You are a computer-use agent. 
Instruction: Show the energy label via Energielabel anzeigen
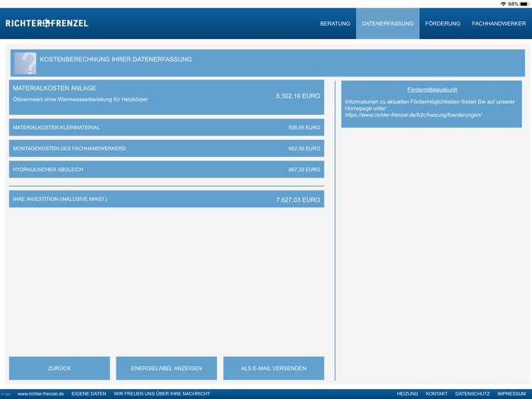click(166, 368)
